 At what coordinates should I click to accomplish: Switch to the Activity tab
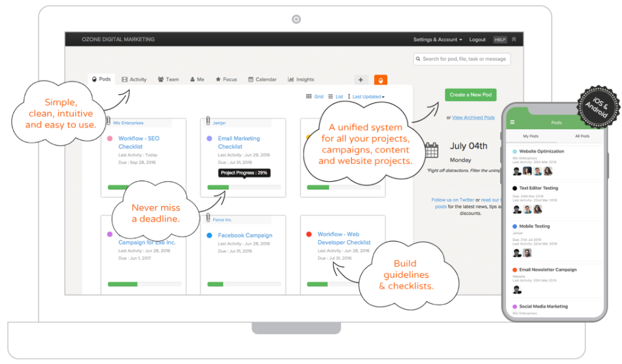tap(134, 79)
